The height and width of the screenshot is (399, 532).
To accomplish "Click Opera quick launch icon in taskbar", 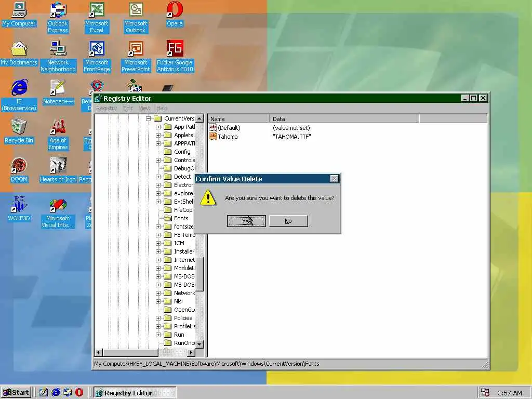I will pyautogui.click(x=79, y=393).
